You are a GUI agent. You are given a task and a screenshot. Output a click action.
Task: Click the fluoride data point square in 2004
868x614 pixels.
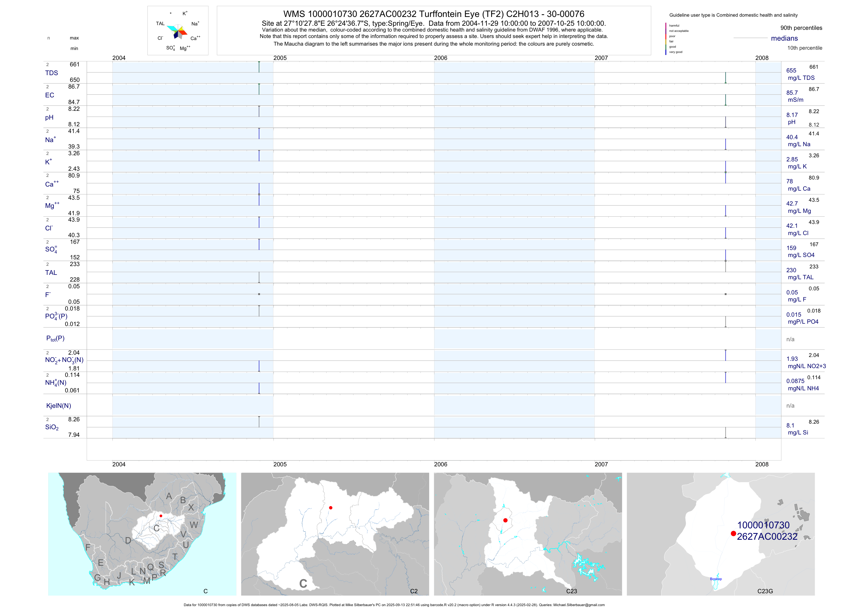(259, 294)
